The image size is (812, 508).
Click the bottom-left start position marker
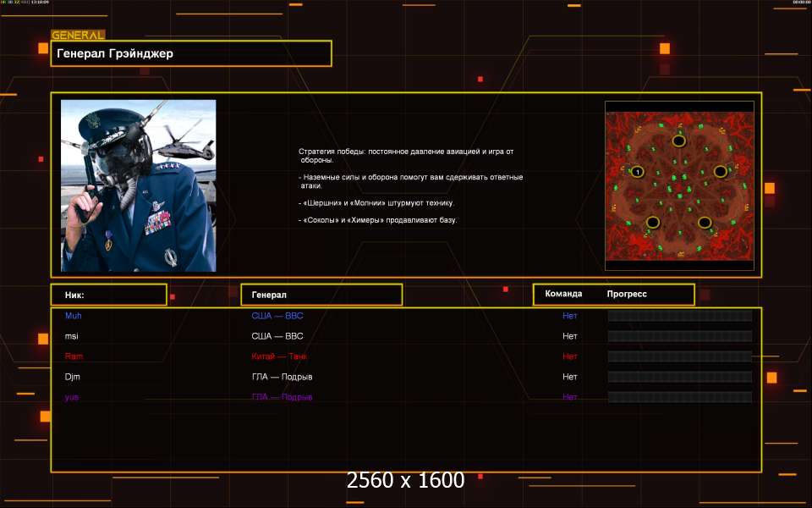click(x=653, y=223)
